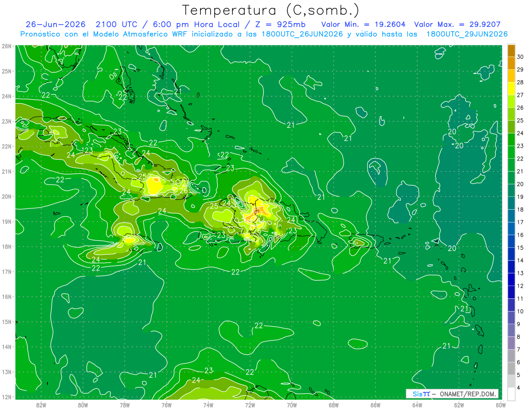
Task: Click valid-until time '1800UTC_29JUN2026'
Action: (467, 34)
